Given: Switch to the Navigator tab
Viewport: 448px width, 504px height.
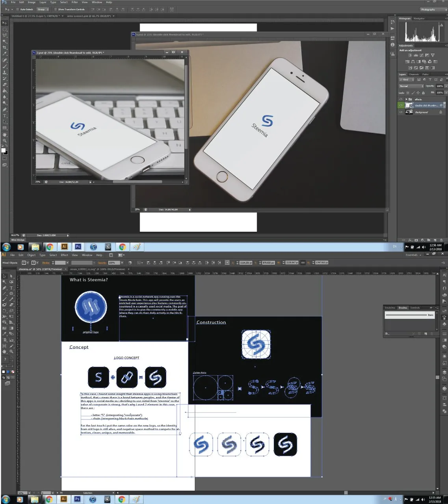Looking at the screenshot, I should coord(419,19).
